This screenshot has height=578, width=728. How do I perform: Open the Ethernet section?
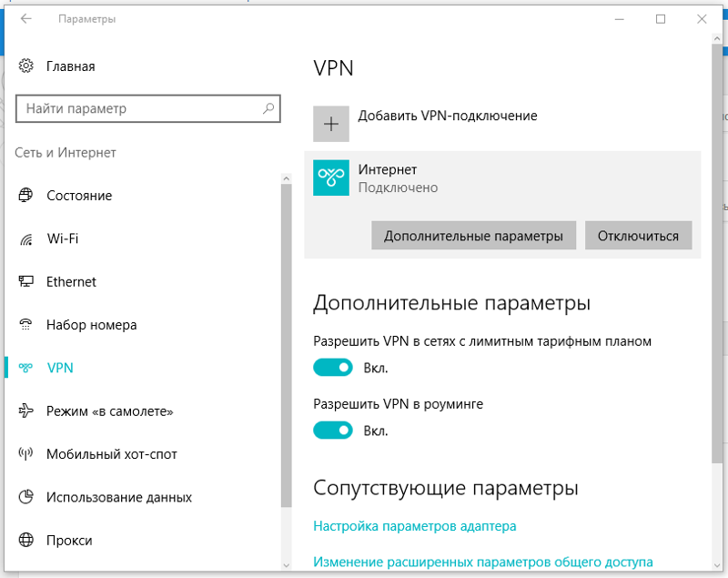[72, 282]
